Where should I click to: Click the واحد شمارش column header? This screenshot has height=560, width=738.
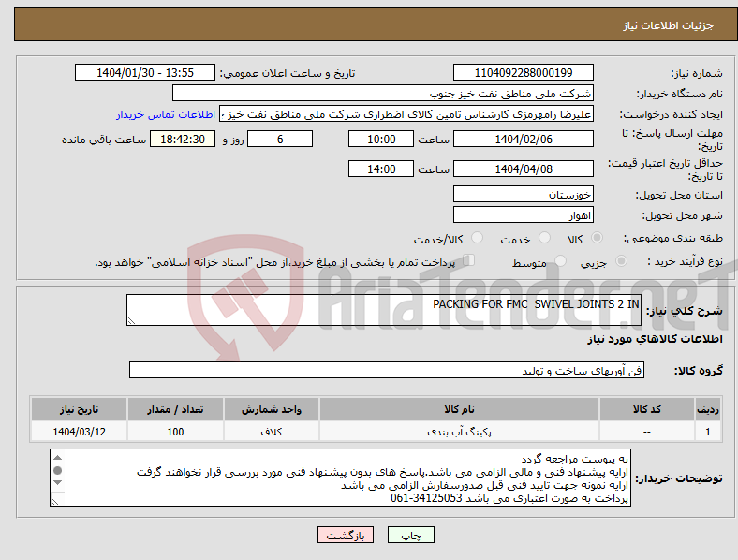(272, 409)
